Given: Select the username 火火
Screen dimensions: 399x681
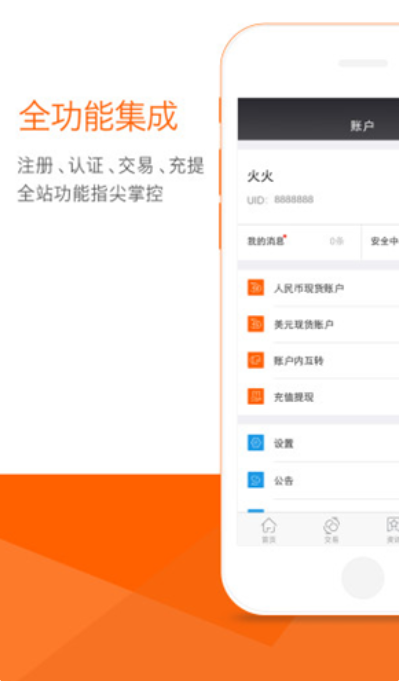Looking at the screenshot, I should [260, 176].
